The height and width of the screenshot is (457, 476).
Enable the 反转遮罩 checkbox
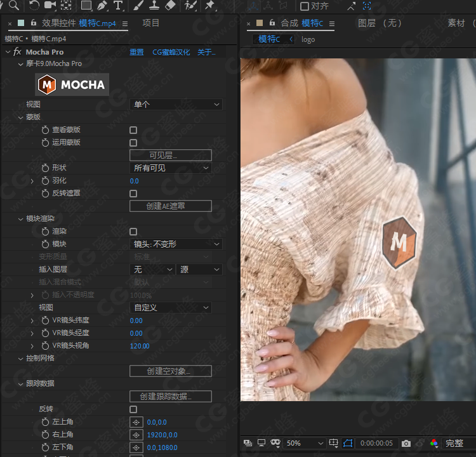(x=133, y=194)
